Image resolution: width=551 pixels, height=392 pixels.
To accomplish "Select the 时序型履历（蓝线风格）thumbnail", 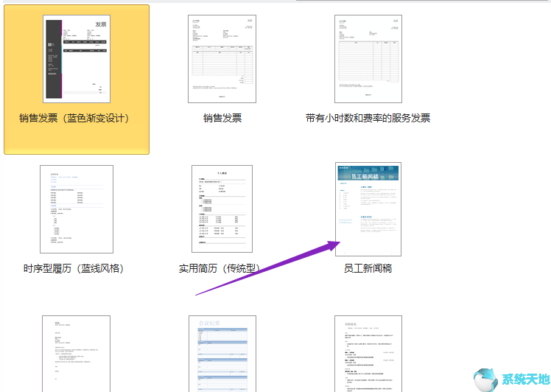I will click(77, 209).
